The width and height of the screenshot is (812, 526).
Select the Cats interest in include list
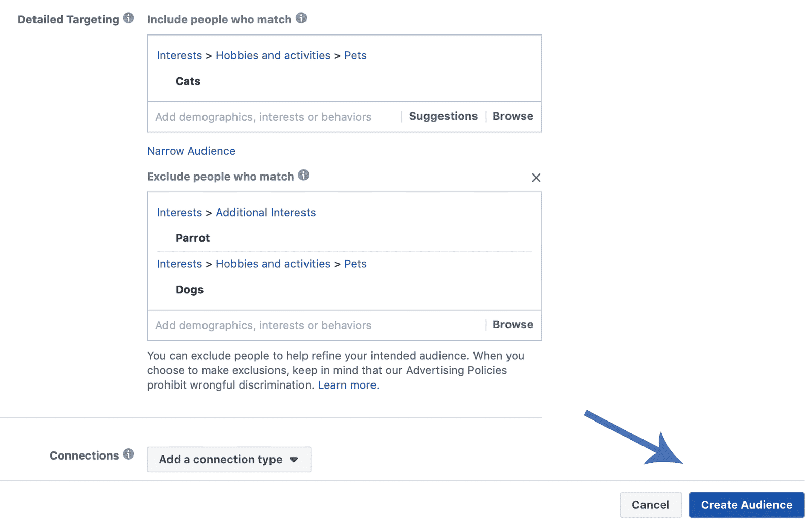[188, 81]
